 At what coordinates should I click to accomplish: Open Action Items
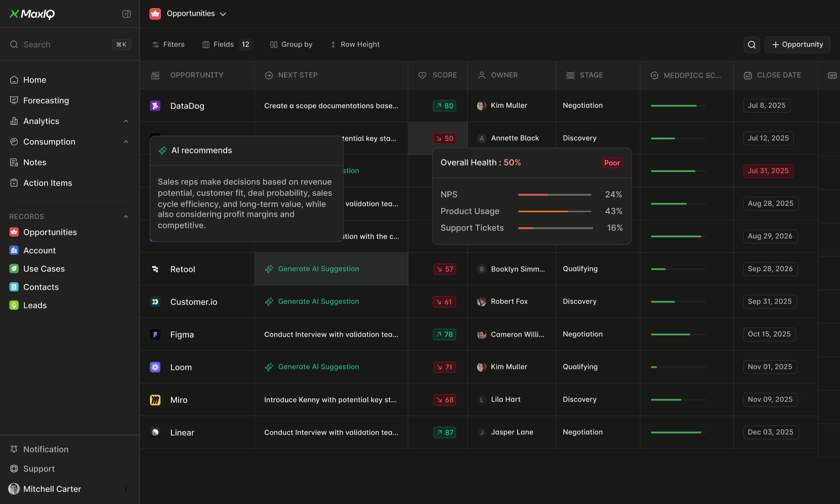48,183
